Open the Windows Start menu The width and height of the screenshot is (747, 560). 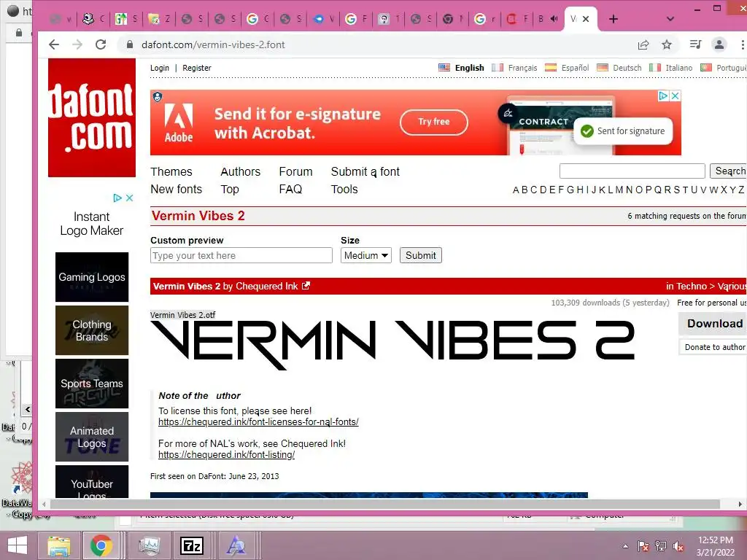click(18, 545)
